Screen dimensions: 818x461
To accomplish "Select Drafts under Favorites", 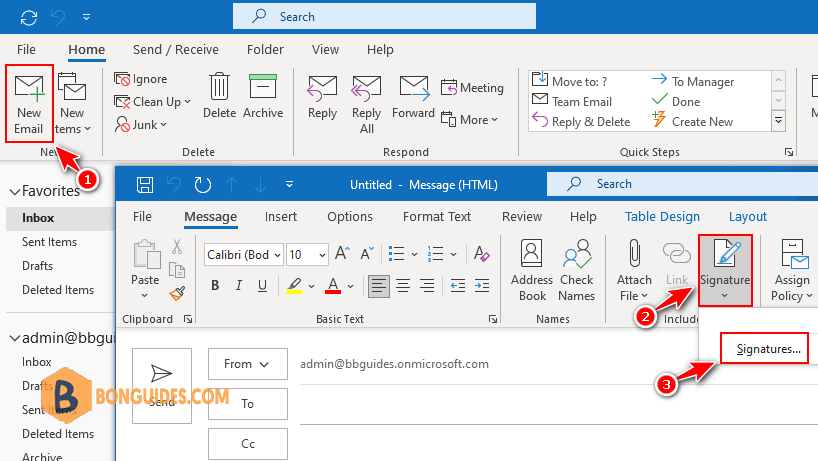I will pyautogui.click(x=38, y=266).
